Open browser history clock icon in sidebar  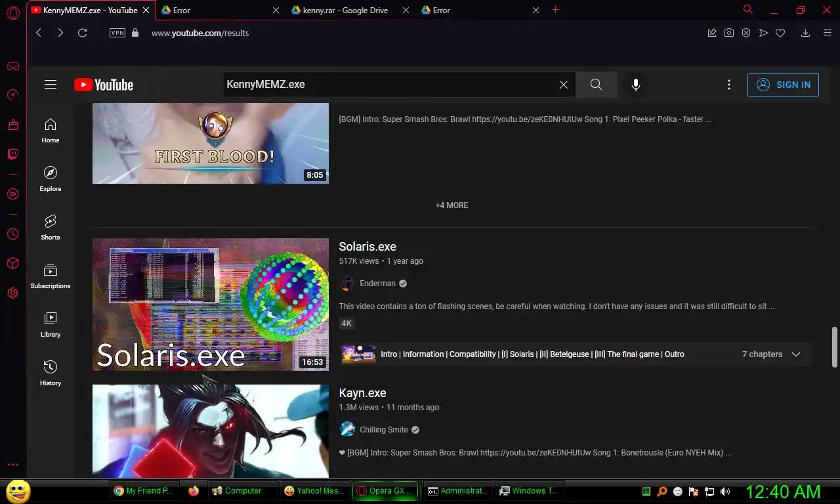click(x=12, y=234)
